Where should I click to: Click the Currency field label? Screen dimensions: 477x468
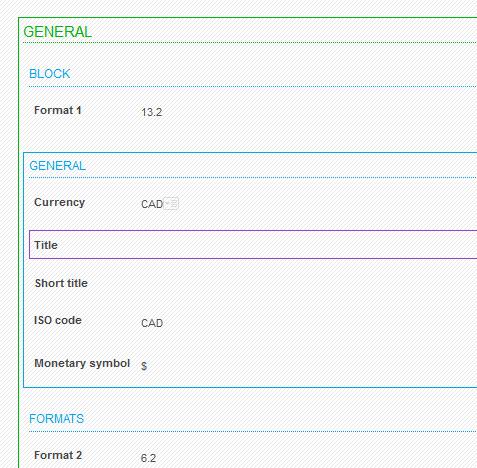60,202
